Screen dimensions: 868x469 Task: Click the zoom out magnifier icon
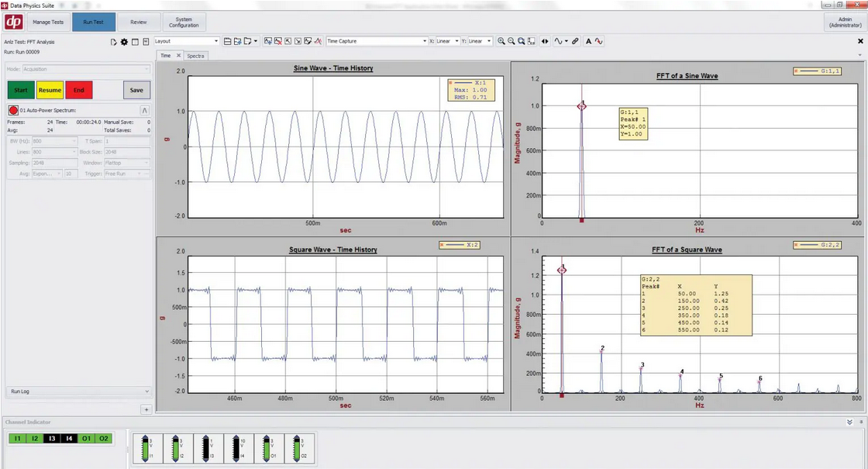click(511, 41)
